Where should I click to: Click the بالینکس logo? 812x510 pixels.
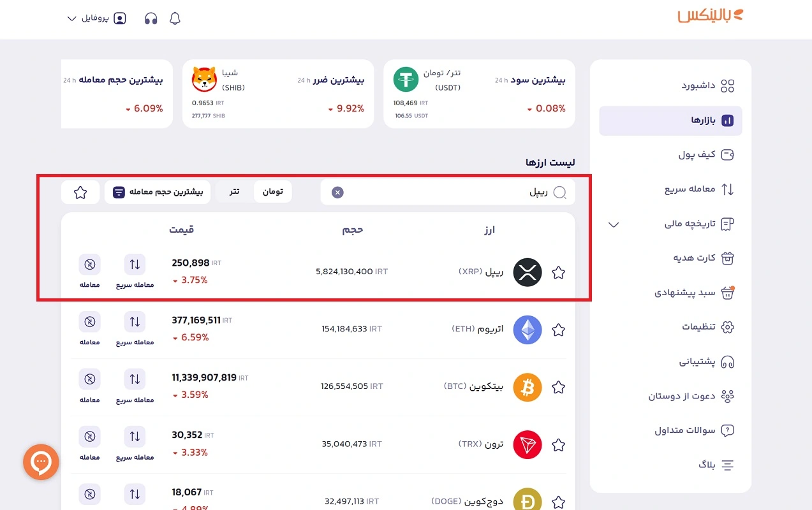click(711, 15)
